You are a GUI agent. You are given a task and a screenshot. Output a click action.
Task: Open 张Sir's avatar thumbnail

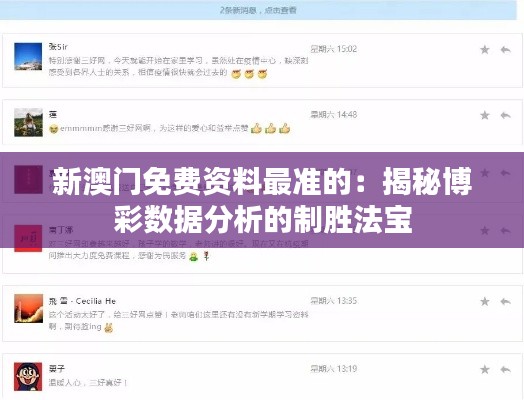(x=28, y=56)
